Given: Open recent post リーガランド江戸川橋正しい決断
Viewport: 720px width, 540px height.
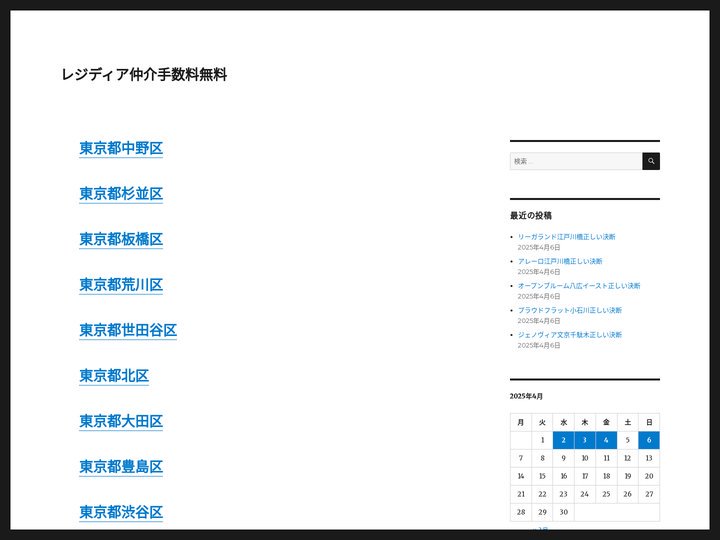Looking at the screenshot, I should [566, 237].
